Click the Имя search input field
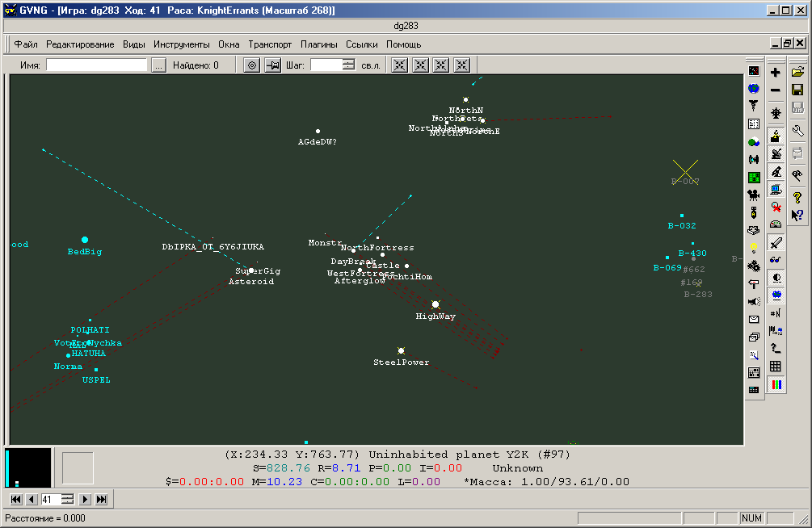The width and height of the screenshot is (812, 528). tap(96, 65)
